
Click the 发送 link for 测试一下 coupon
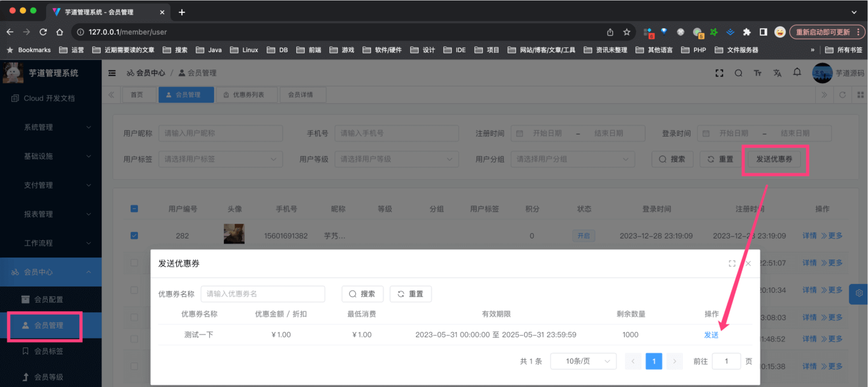711,335
